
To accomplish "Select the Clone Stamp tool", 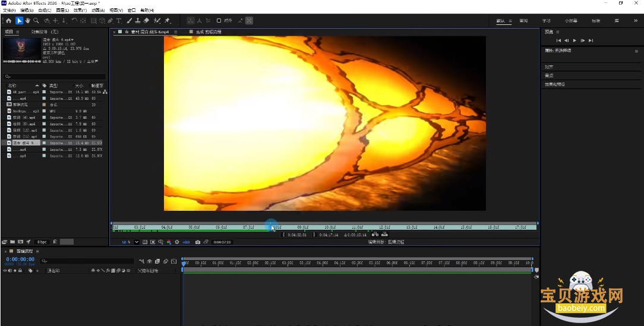I will 138,21.
